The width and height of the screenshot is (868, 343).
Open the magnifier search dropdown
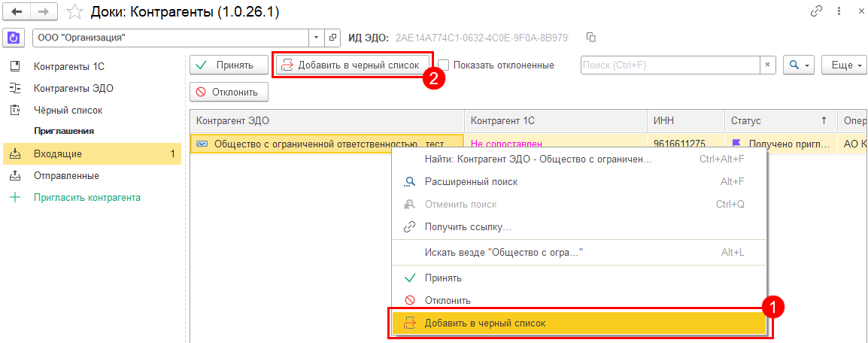(x=799, y=65)
